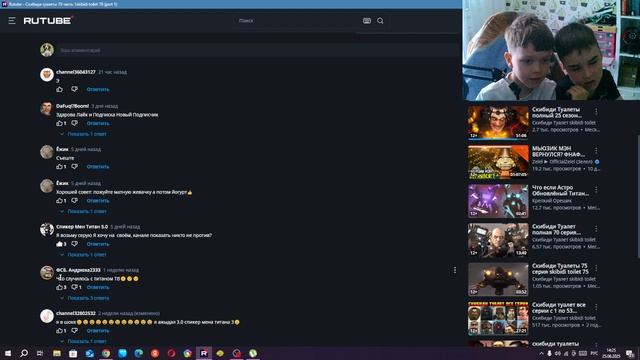Reply to channel32802532 comment
This screenshot has height=360, width=640.
[98, 331]
